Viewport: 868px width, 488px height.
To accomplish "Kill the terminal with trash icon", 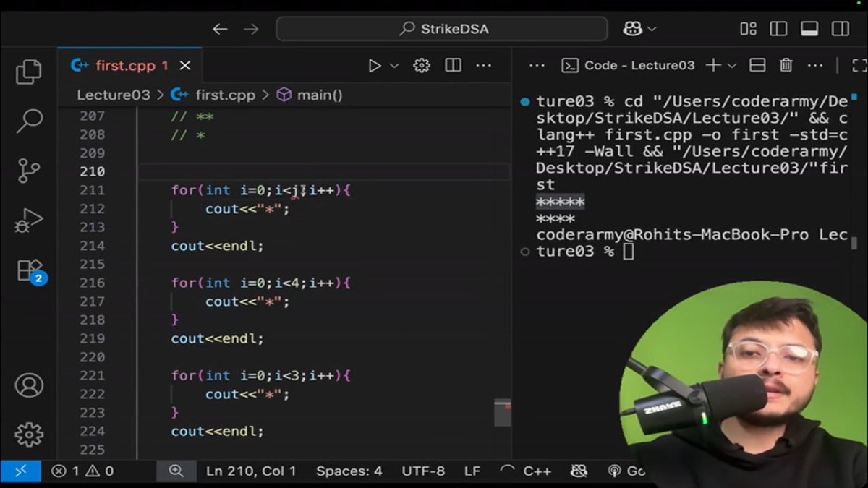I will pos(786,65).
